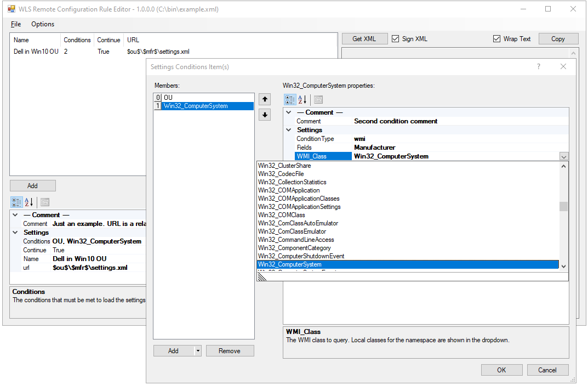Sort dialog properties alphabetically
This screenshot has width=588, height=385.
pos(302,99)
